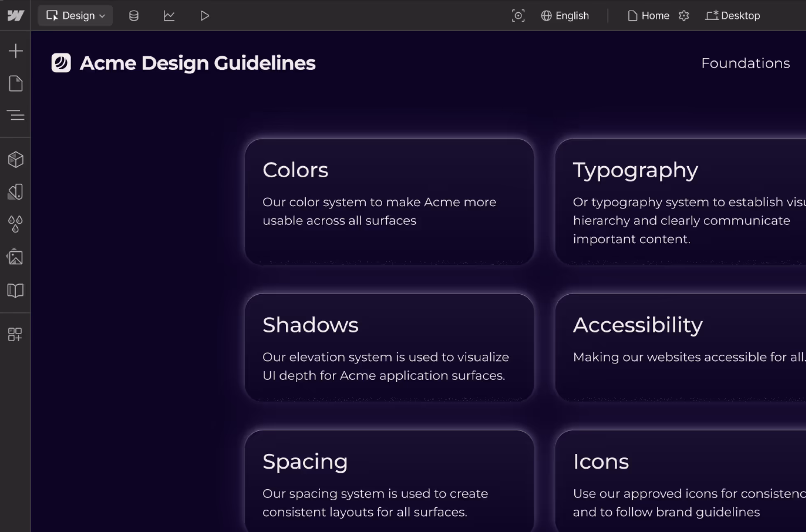This screenshot has width=806, height=532.
Task: Open the Insights chart icon
Action: point(169,16)
